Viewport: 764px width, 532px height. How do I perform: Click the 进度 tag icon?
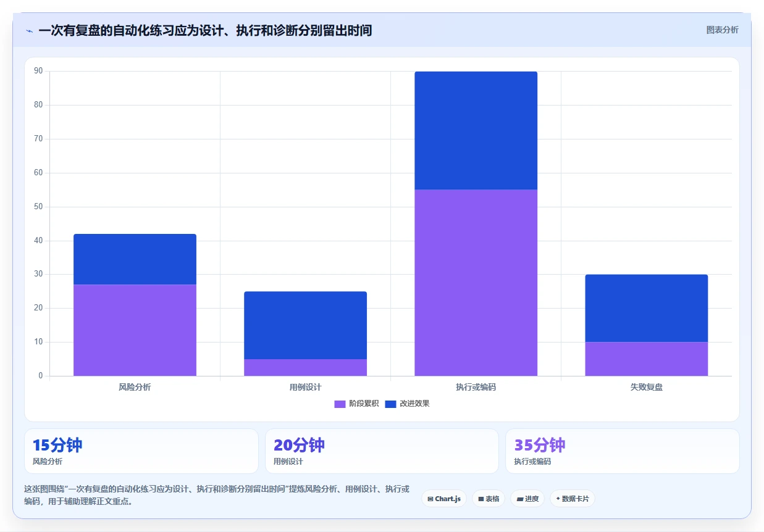click(x=520, y=499)
